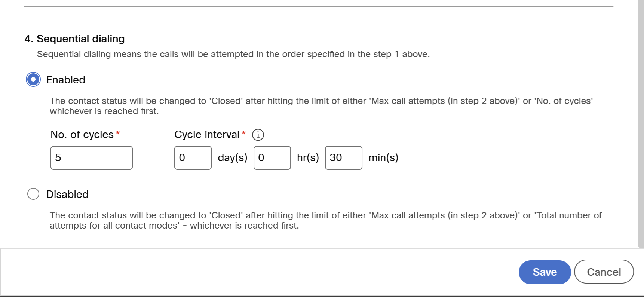Click the No. of cycles label
This screenshot has height=297, width=644.
click(x=82, y=134)
